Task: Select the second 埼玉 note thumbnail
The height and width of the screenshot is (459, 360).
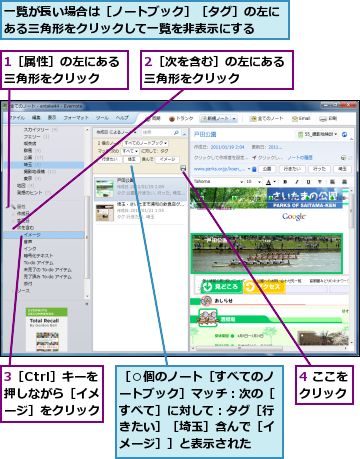Action: tap(105, 213)
